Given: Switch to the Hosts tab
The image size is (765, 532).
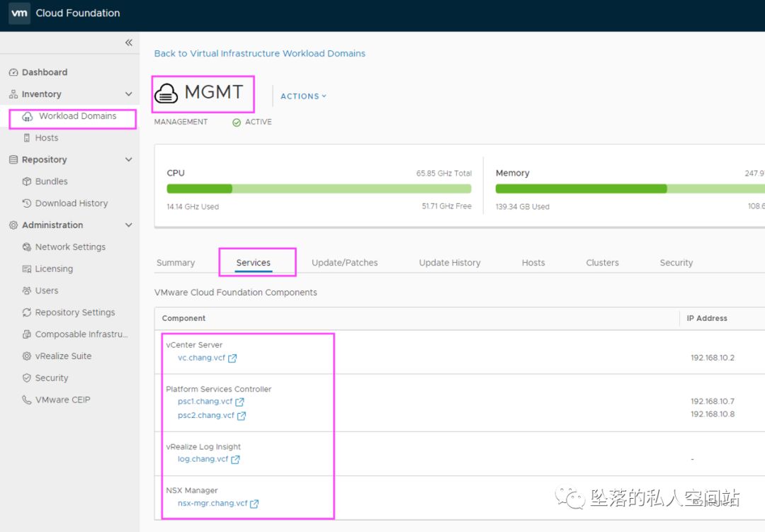Looking at the screenshot, I should (x=533, y=263).
